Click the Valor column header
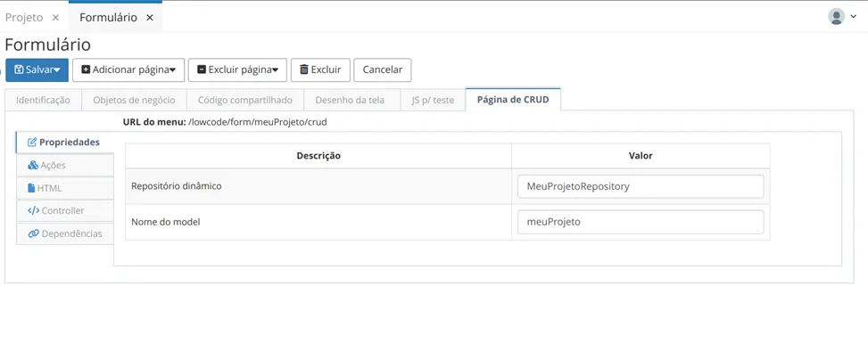 pos(641,156)
